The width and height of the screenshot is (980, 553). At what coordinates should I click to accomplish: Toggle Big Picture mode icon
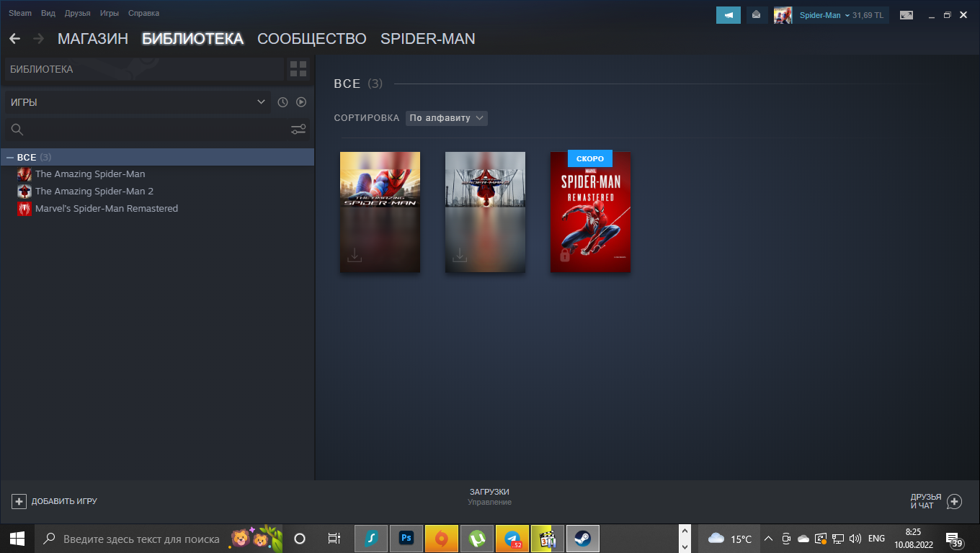pyautogui.click(x=906, y=15)
